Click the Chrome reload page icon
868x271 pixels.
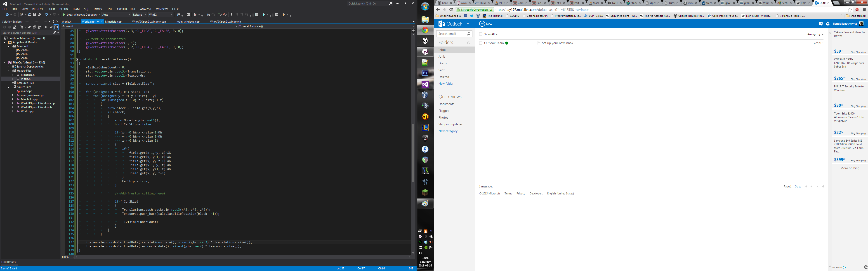(x=451, y=10)
